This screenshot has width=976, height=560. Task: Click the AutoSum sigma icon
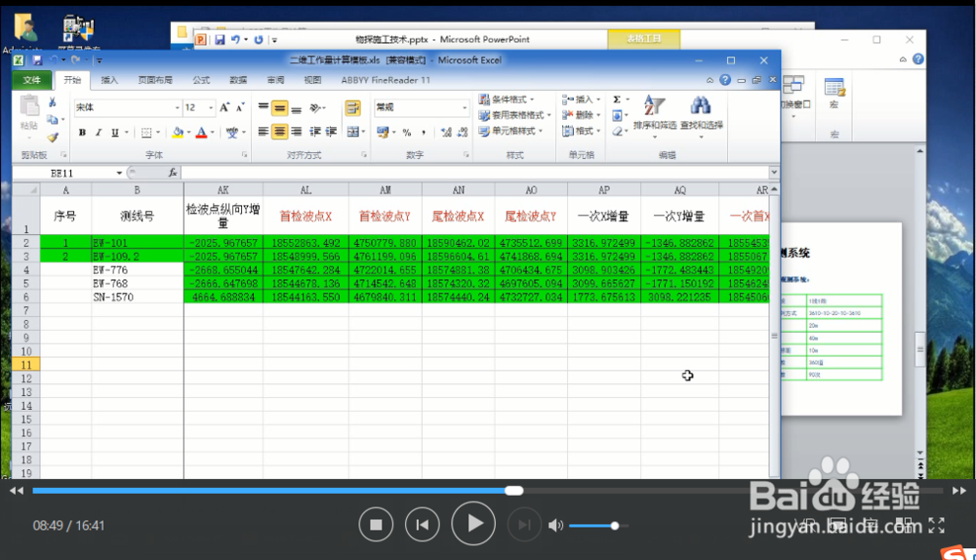coord(617,100)
